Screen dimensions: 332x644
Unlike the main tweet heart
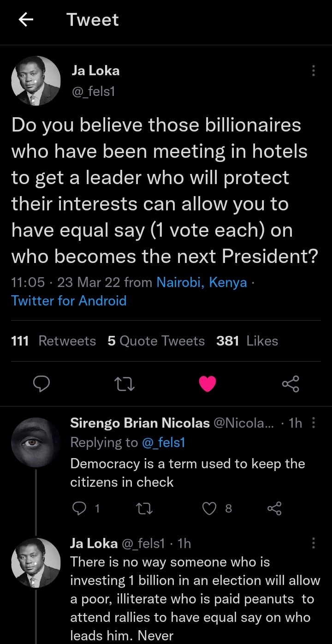(x=207, y=384)
